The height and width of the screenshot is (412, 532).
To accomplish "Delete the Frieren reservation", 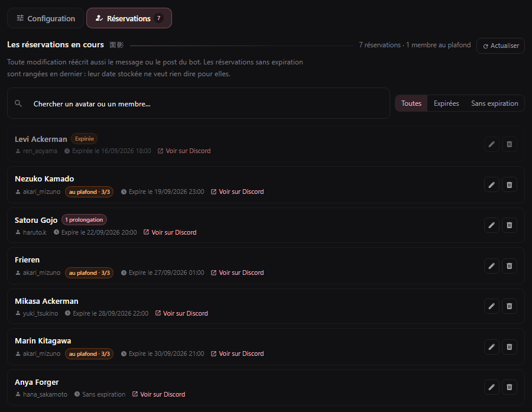I will point(510,266).
